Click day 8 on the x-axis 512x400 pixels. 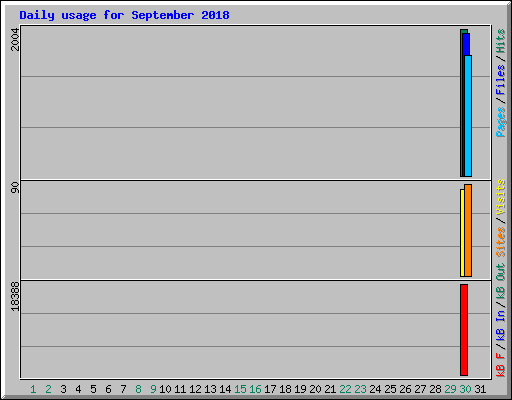coord(138,389)
